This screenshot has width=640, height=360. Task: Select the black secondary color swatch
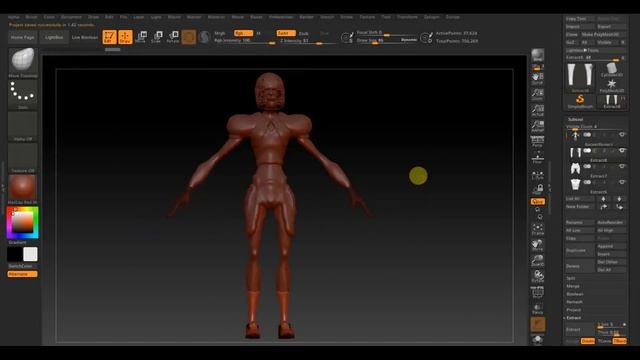point(15,254)
